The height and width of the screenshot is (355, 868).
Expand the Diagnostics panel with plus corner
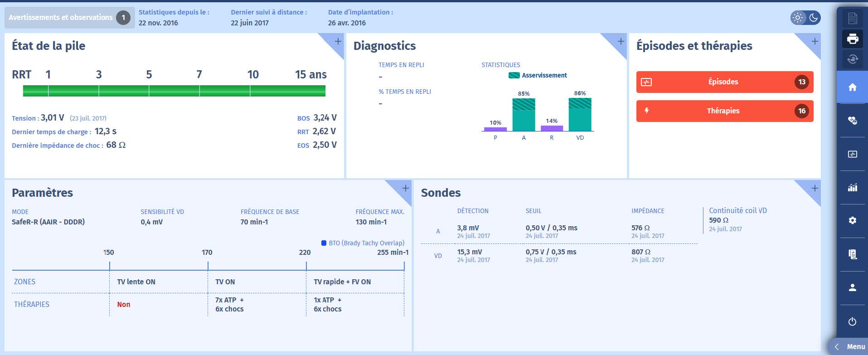point(621,42)
